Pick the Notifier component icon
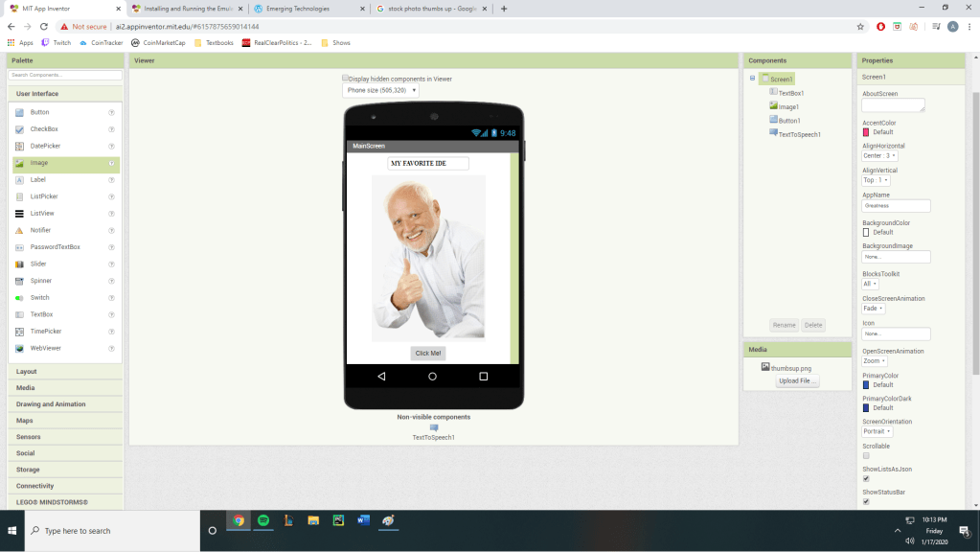 tap(19, 230)
